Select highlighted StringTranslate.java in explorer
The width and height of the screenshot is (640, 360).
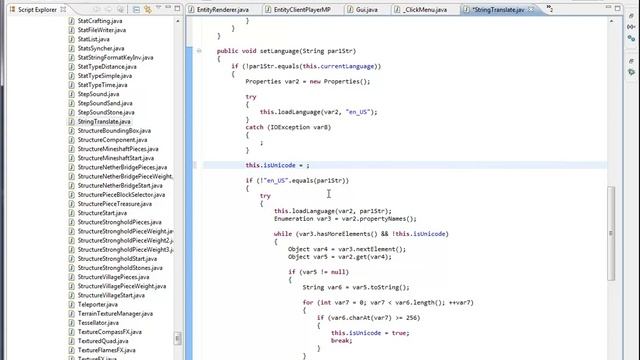(x=104, y=122)
